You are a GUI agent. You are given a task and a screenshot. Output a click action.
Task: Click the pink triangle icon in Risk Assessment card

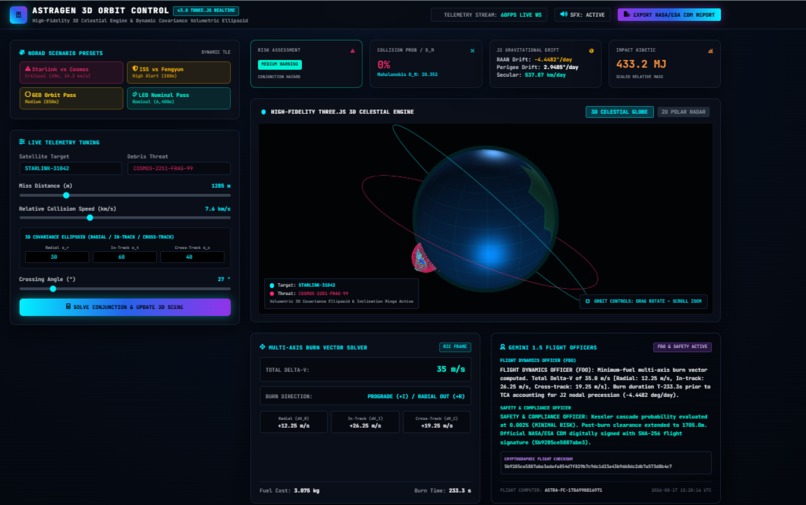[x=353, y=50]
